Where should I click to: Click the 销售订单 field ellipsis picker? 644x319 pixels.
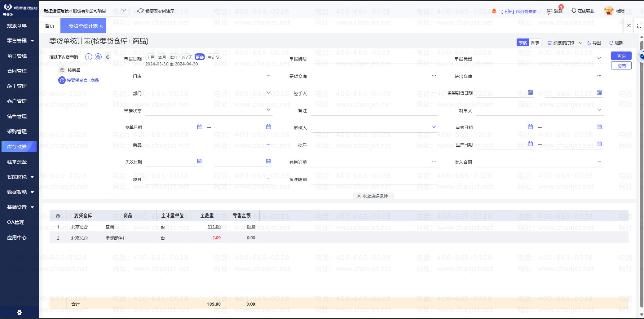pyautogui.click(x=434, y=162)
